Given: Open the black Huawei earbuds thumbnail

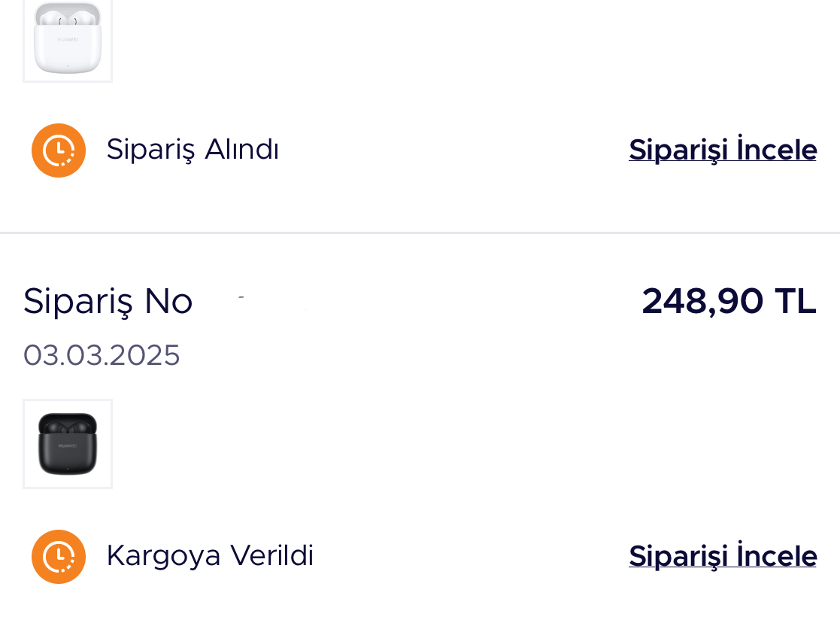Looking at the screenshot, I should 68,444.
